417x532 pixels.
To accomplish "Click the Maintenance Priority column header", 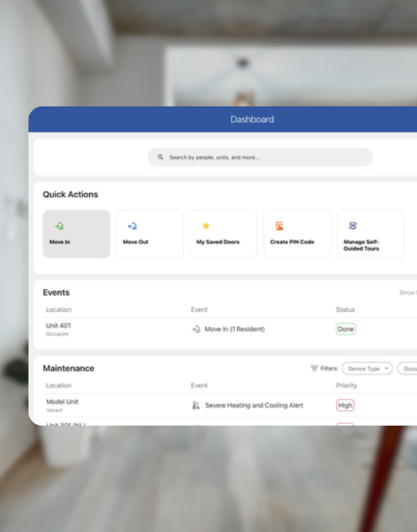I will click(x=347, y=385).
